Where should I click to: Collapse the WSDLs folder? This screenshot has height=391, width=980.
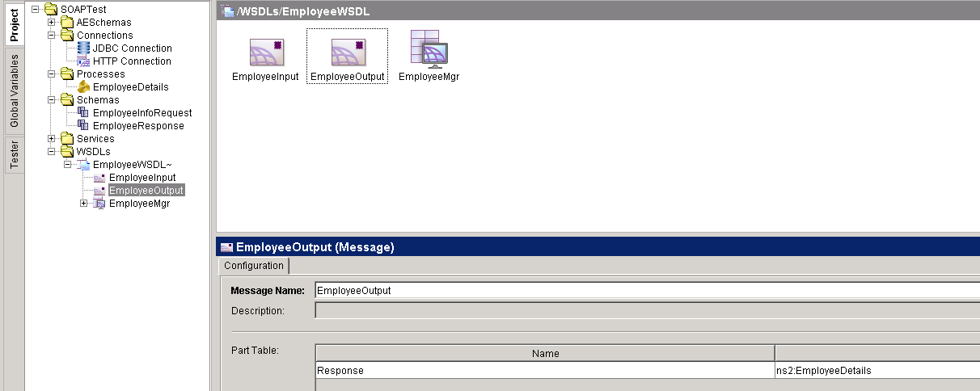tap(51, 152)
